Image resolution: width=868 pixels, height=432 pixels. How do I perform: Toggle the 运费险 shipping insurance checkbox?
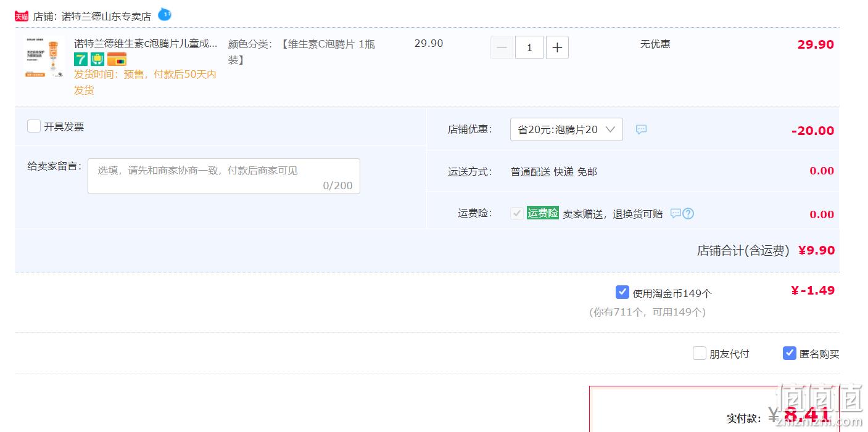[x=517, y=214]
